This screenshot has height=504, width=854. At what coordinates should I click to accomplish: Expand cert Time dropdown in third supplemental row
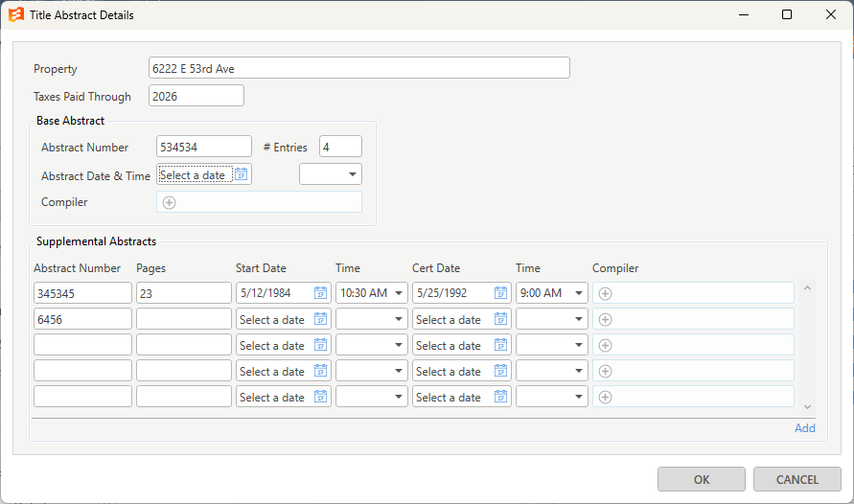pos(579,345)
